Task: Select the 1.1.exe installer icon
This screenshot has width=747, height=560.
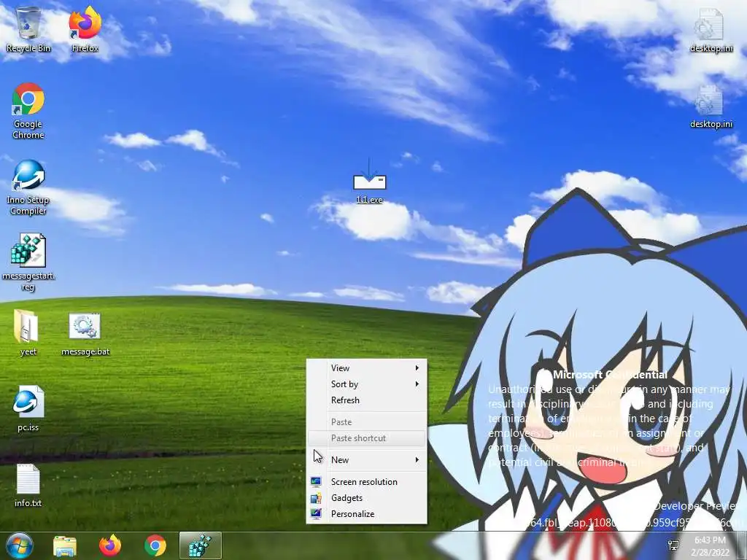Action: (369, 182)
